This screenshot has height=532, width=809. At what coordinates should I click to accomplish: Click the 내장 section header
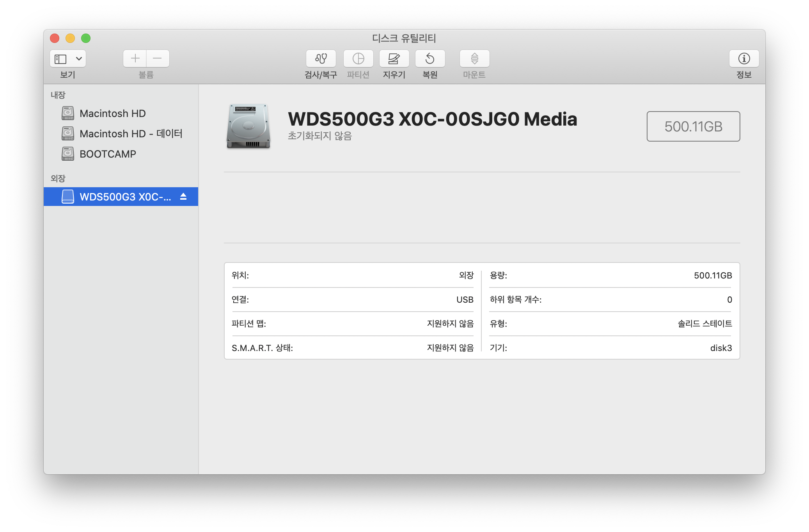(58, 95)
